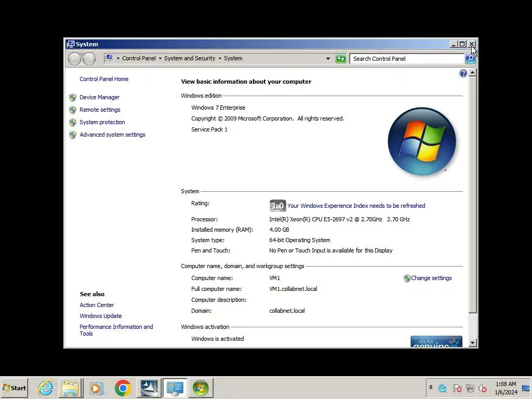Click '64-bit Operating System' value
Screen dimensions: 532x399
pos(300,240)
